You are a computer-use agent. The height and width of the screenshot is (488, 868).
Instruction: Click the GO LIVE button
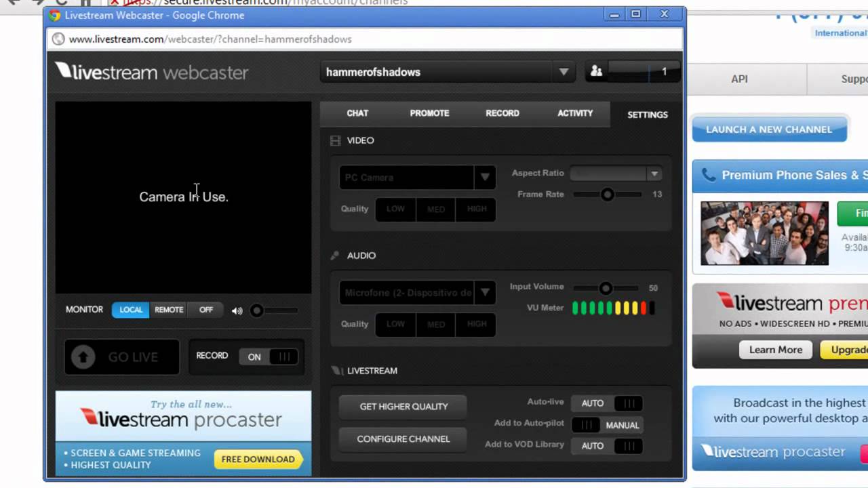coord(122,357)
